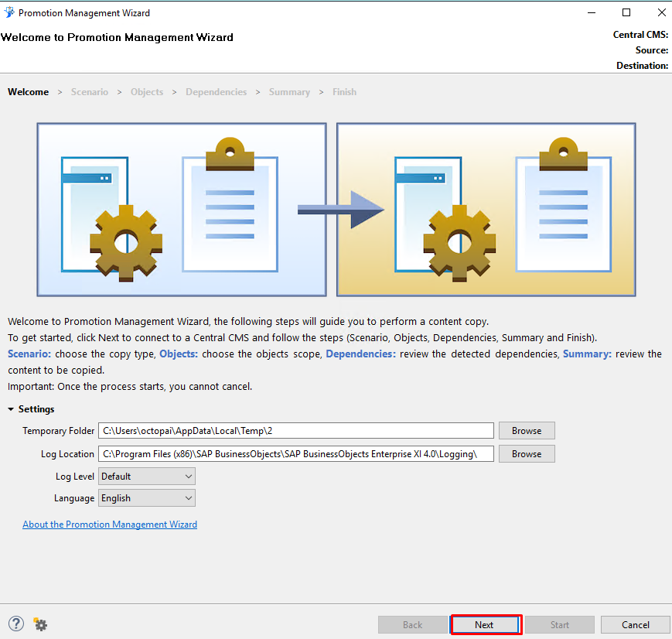Open About the Promotion Management Wizard link
This screenshot has width=672, height=639.
pyautogui.click(x=110, y=524)
